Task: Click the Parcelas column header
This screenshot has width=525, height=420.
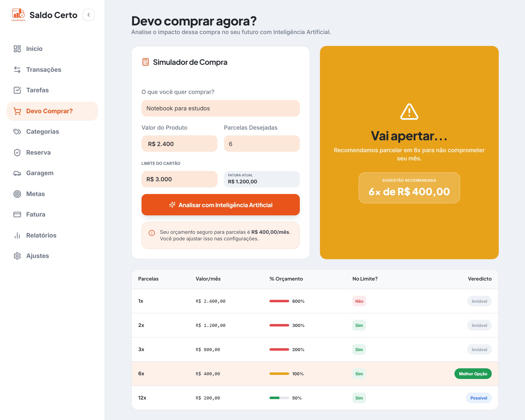Action: click(148, 279)
